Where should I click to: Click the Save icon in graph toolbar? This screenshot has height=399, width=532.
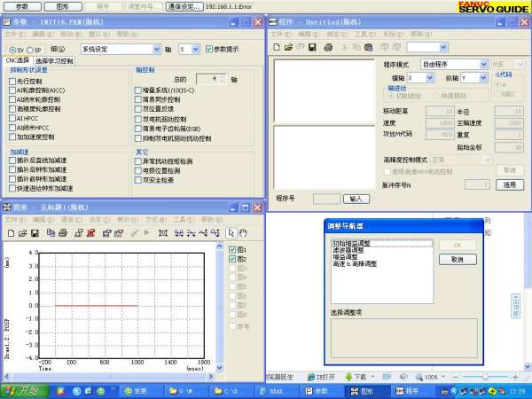pos(33,233)
